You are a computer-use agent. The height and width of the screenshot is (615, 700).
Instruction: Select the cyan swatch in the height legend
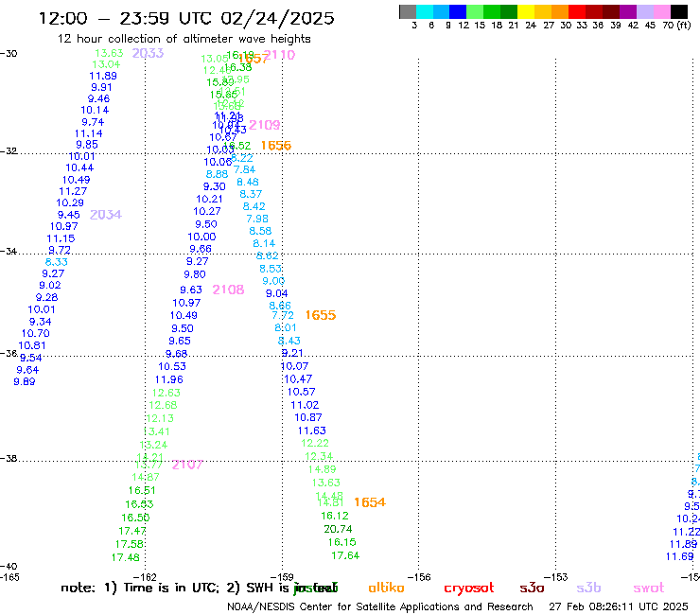[425, 11]
